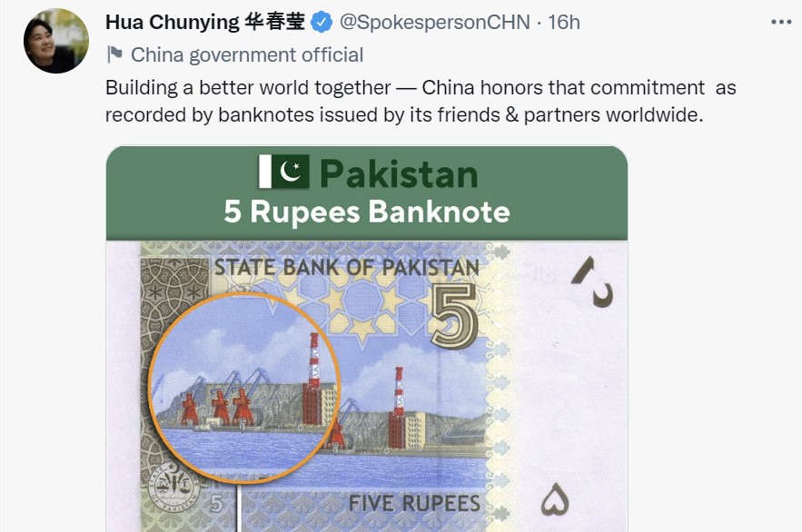This screenshot has width=802, height=532.
Task: Open the "China government official" label
Action: point(247,54)
